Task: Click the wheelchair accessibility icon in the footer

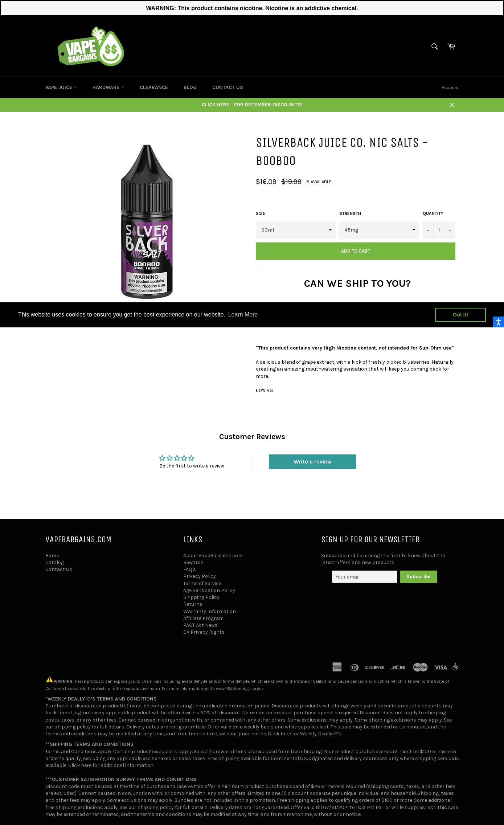Action: pyautogui.click(x=456, y=667)
